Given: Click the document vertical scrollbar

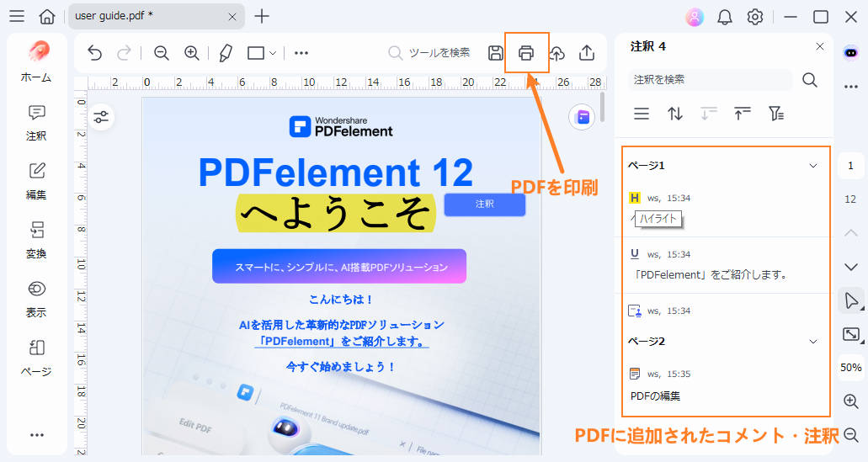Looking at the screenshot, I should coord(602,106).
